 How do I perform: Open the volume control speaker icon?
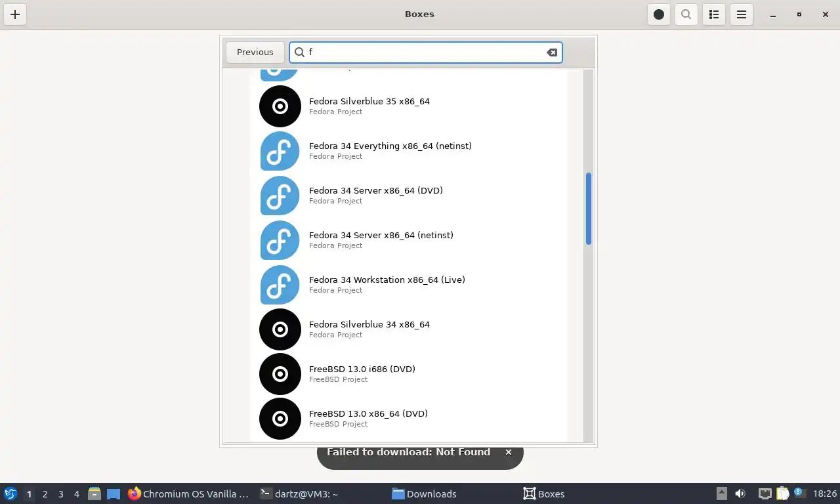tap(740, 493)
